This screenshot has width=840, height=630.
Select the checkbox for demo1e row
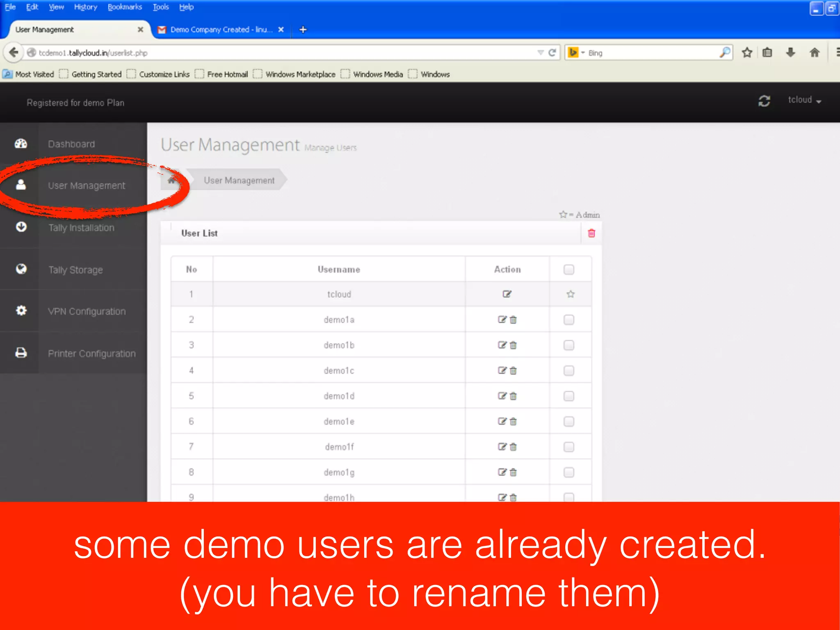click(569, 422)
